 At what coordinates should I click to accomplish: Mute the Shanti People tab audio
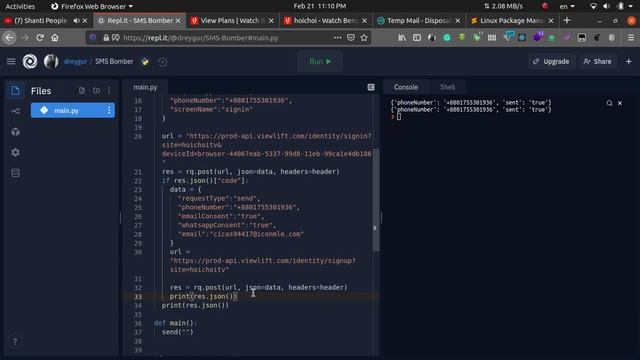[x=76, y=20]
